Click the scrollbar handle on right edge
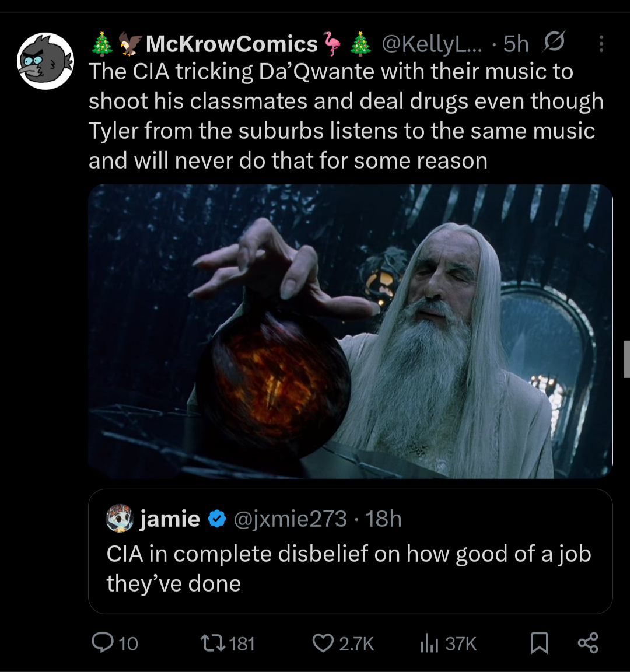630x672 pixels. pos(626,359)
